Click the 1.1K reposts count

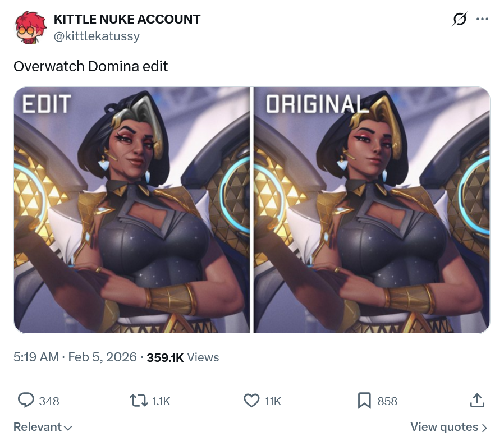(x=161, y=401)
